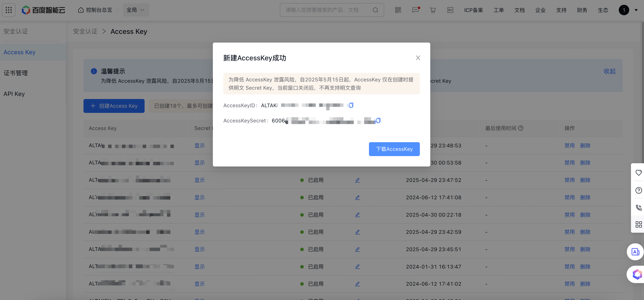Close the 新建AccessKey成功 dialog
This screenshot has height=300, width=644.
[418, 58]
